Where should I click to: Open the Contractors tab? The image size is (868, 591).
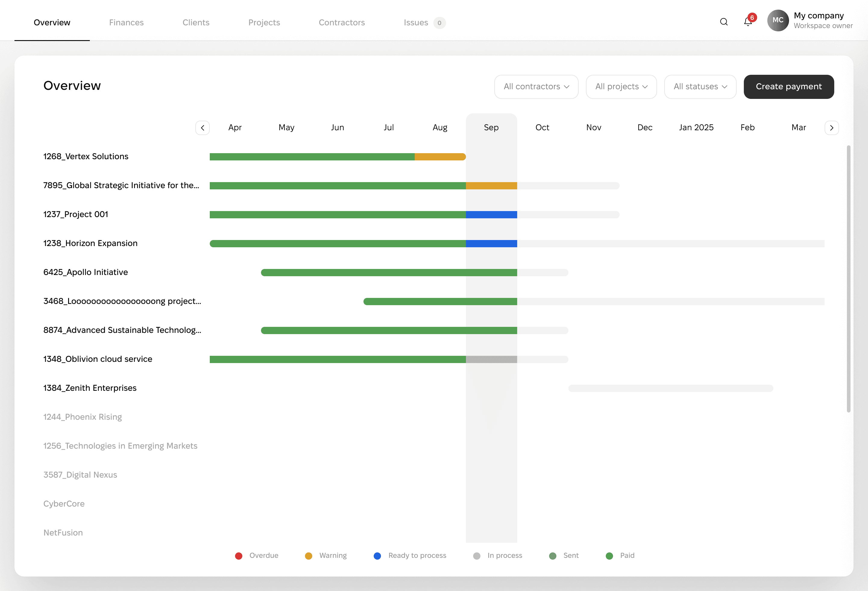(x=341, y=22)
